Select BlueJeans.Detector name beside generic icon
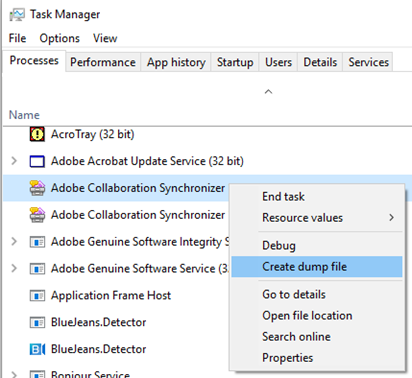 (x=98, y=322)
